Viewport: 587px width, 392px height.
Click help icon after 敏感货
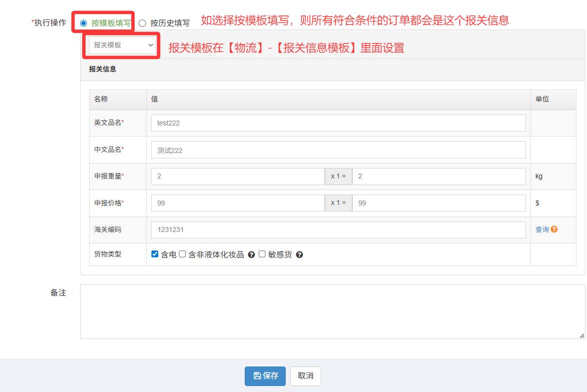coord(299,255)
